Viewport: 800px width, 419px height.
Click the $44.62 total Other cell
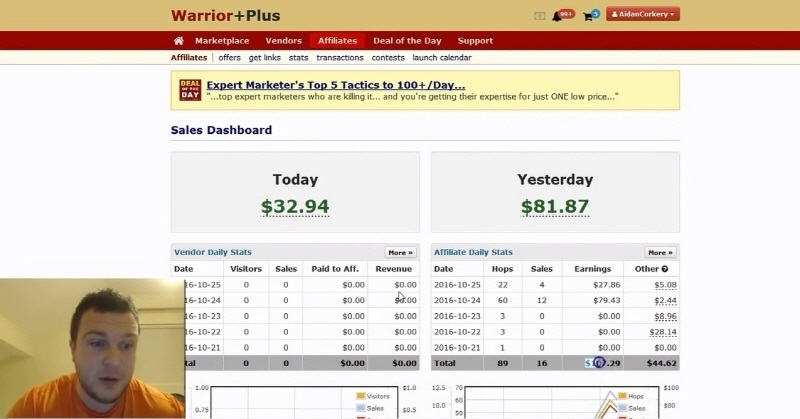tap(662, 363)
